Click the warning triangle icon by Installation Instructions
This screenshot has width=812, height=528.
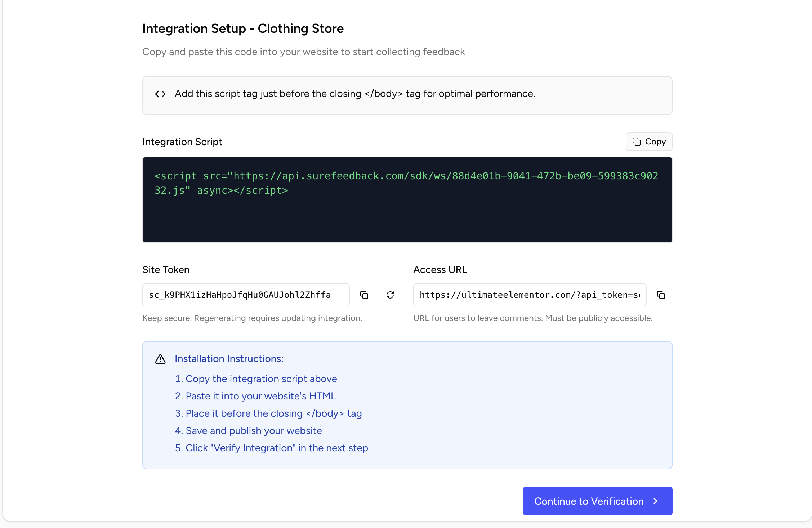coord(160,359)
